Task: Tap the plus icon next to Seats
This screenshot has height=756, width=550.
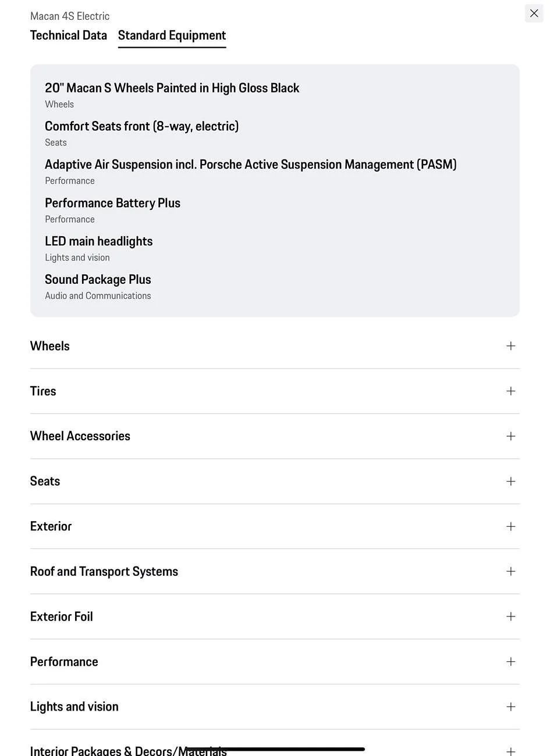Action: [510, 482]
